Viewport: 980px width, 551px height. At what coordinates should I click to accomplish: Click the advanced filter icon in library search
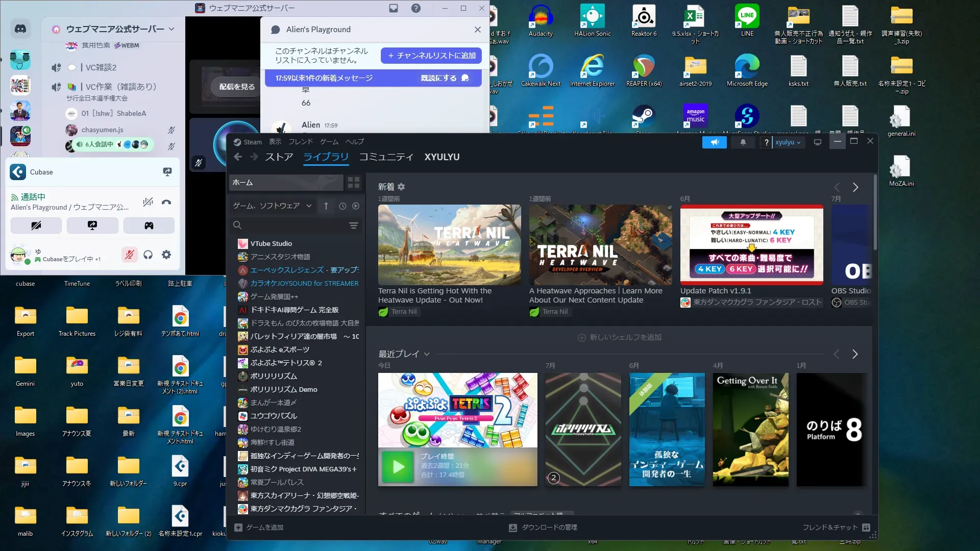pos(354,226)
